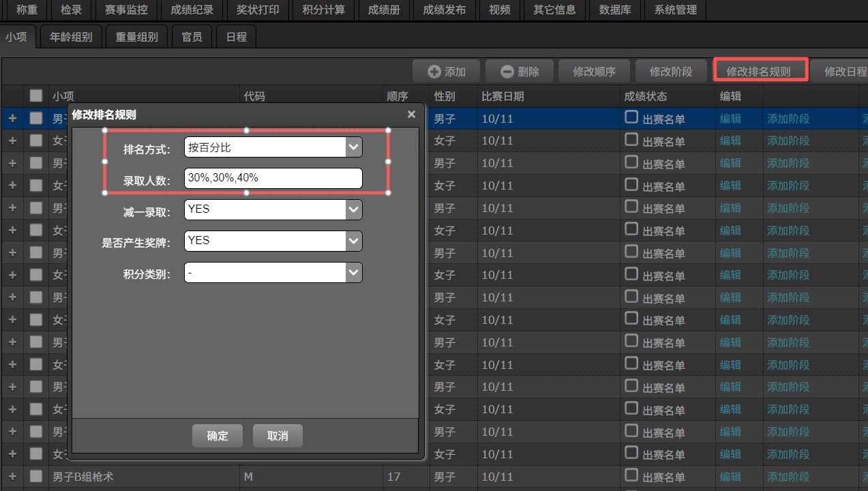Image resolution: width=868 pixels, height=491 pixels.
Task: Open the 积分类别 dropdown
Action: click(353, 272)
